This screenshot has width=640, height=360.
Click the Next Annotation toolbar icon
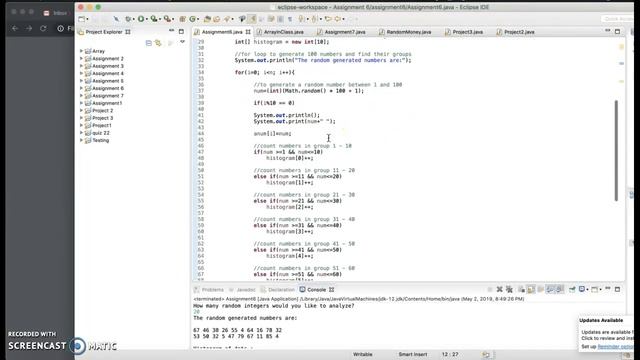[301, 19]
